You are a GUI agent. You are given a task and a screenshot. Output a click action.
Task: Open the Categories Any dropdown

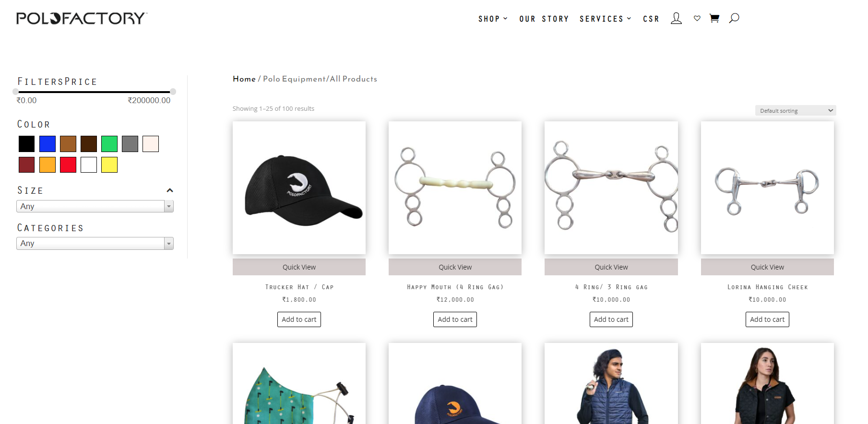95,243
